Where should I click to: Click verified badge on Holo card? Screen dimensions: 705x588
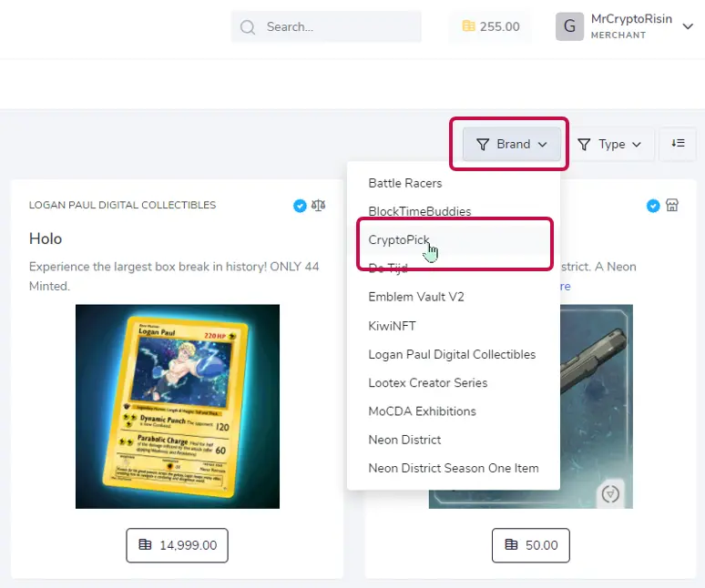pos(300,206)
